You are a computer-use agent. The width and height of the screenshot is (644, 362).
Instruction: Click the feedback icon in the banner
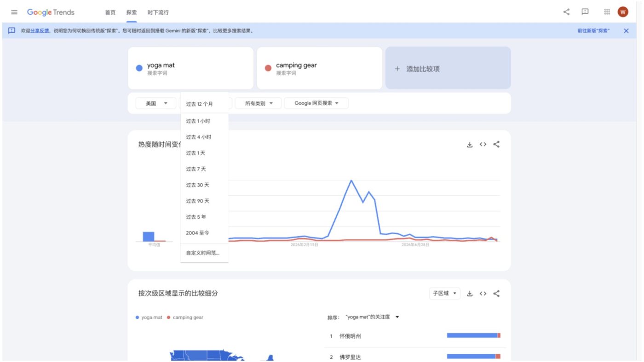(12, 31)
